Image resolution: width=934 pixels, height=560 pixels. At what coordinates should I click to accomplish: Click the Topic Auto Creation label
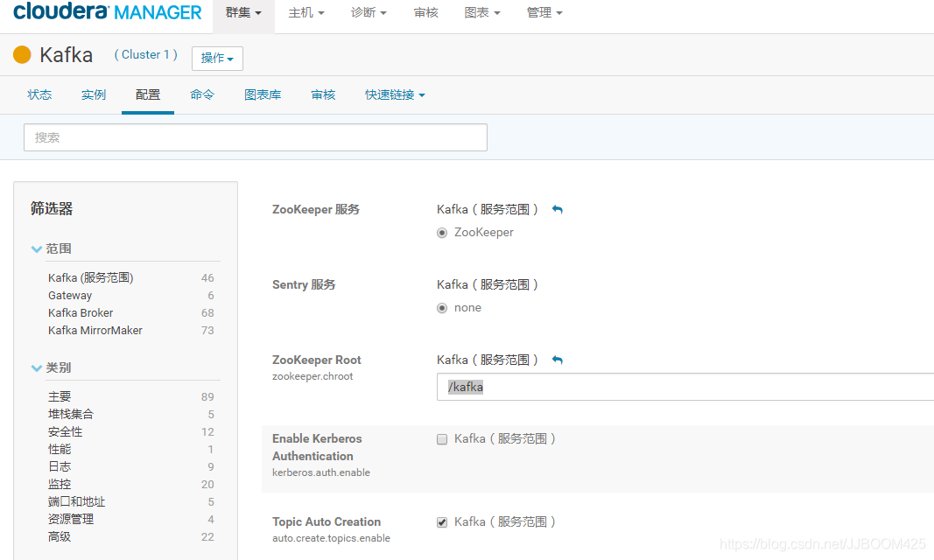pos(327,521)
